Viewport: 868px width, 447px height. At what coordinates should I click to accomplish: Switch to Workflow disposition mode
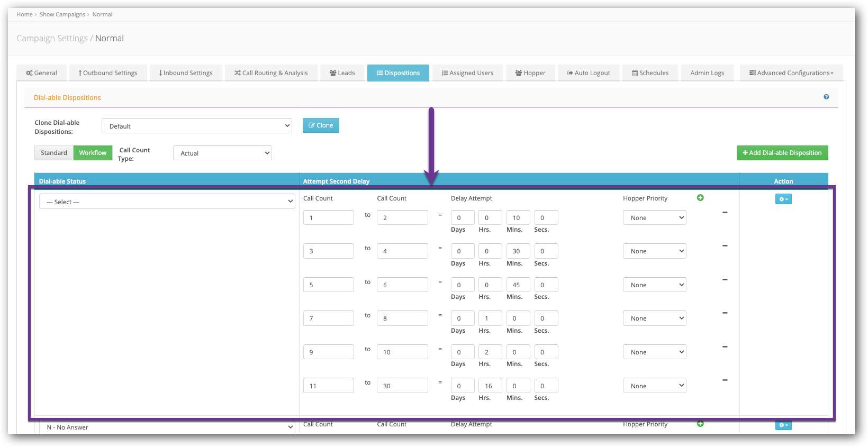click(93, 153)
